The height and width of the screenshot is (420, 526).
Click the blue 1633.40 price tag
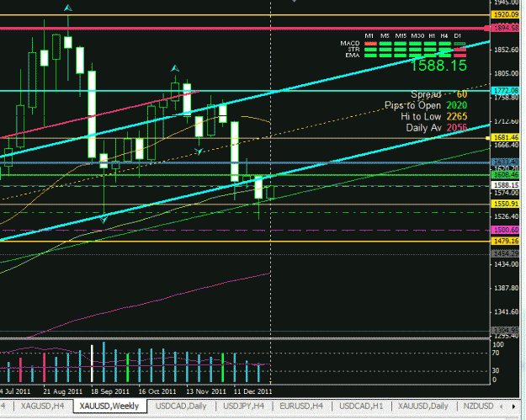pos(505,162)
